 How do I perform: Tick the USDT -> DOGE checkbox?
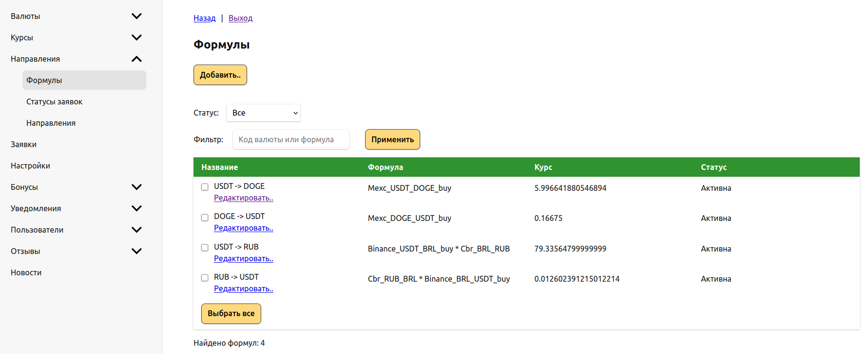[205, 187]
